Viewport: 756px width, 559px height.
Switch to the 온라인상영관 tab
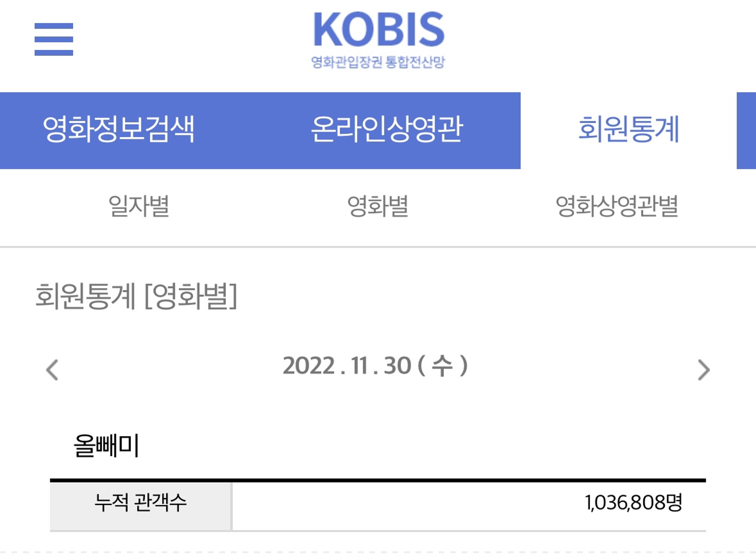[386, 130]
